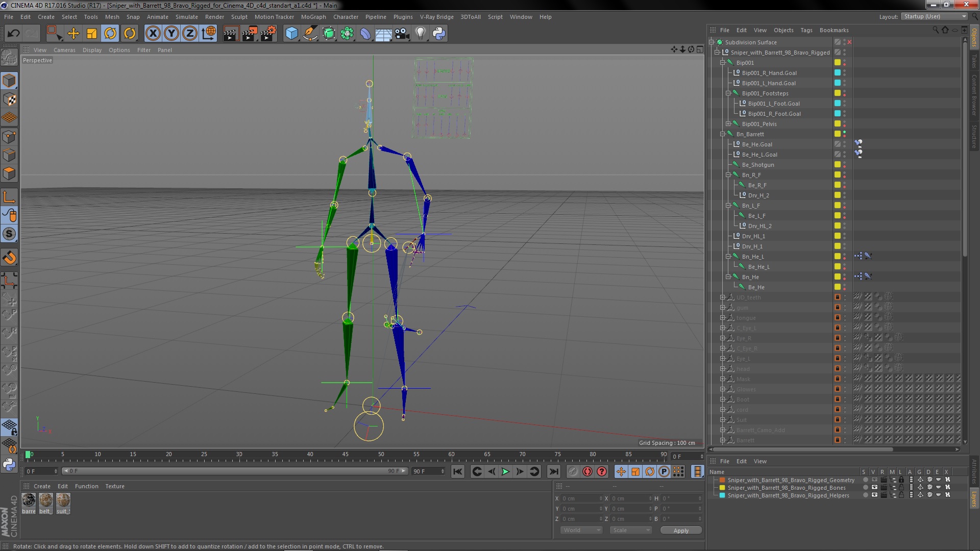The width and height of the screenshot is (980, 551).
Task: Click Make Editable icon in left toolbar
Action: pos(9,58)
